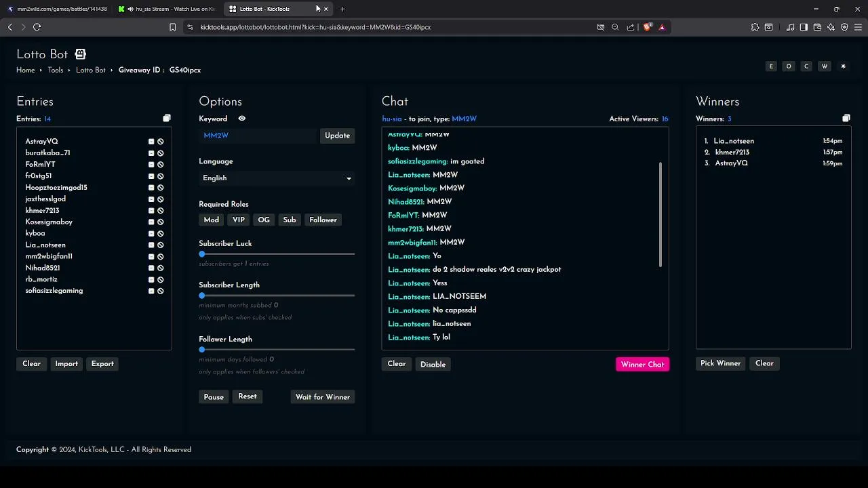Open Leo AI sparkle icon

831,27
